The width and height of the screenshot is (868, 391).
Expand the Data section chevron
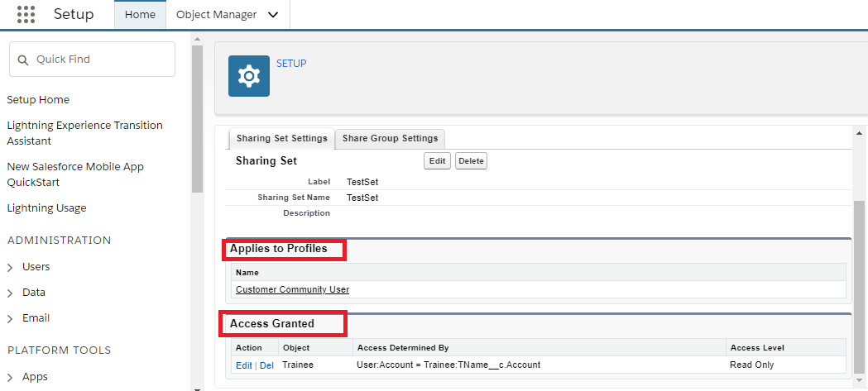[x=11, y=293]
